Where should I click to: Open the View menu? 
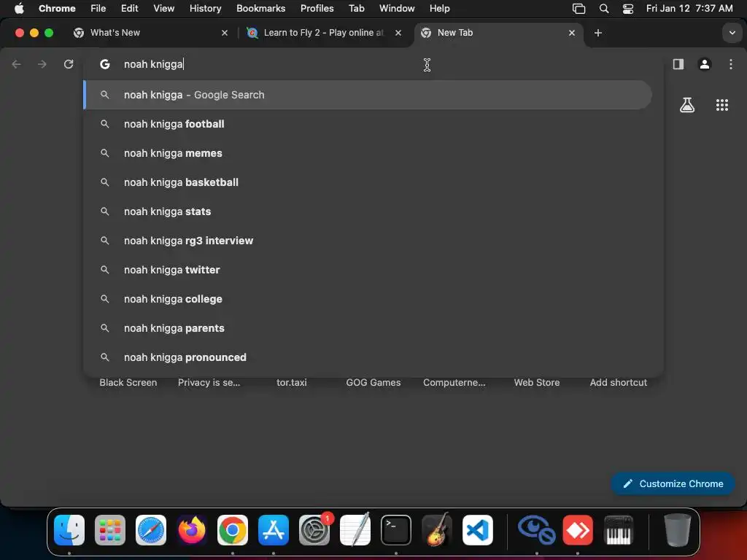(x=164, y=8)
